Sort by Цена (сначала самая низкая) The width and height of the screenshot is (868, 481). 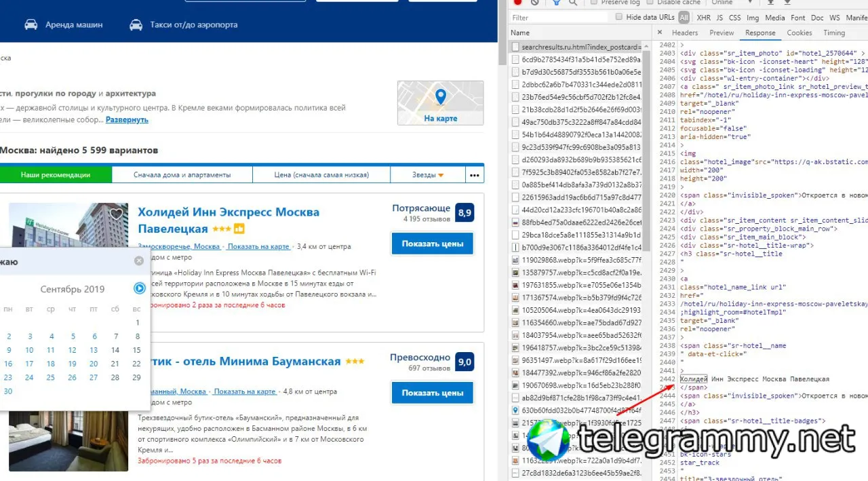pos(321,174)
